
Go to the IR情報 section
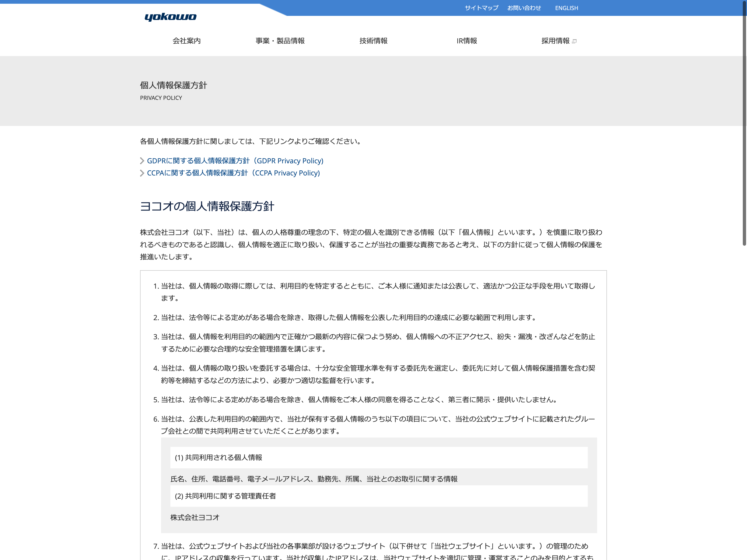(467, 41)
